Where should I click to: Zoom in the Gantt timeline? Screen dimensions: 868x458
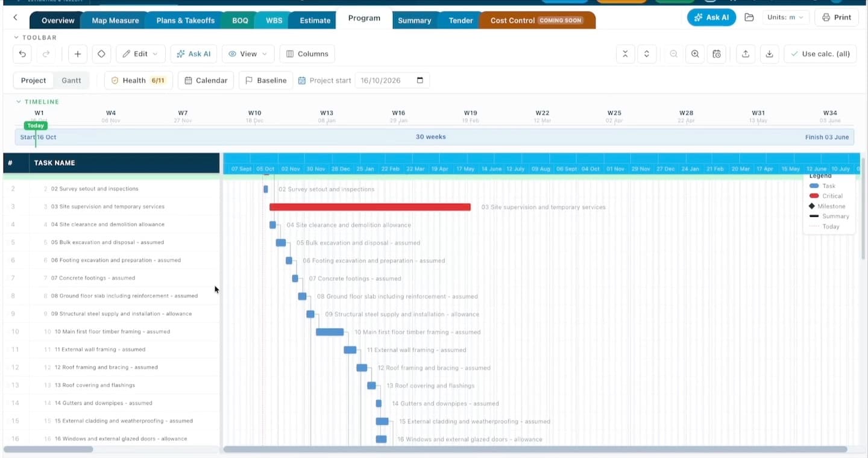695,54
